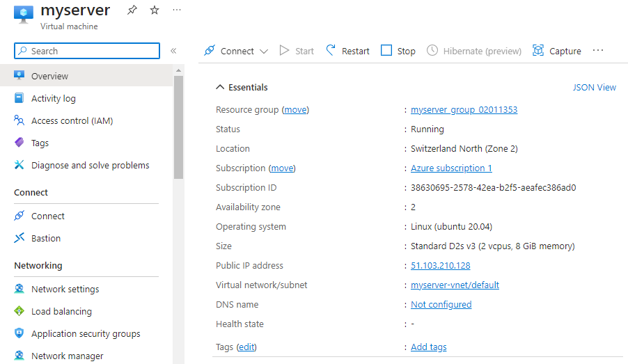628x364 pixels.
Task: Click edit link next to Tags
Action: 246,347
